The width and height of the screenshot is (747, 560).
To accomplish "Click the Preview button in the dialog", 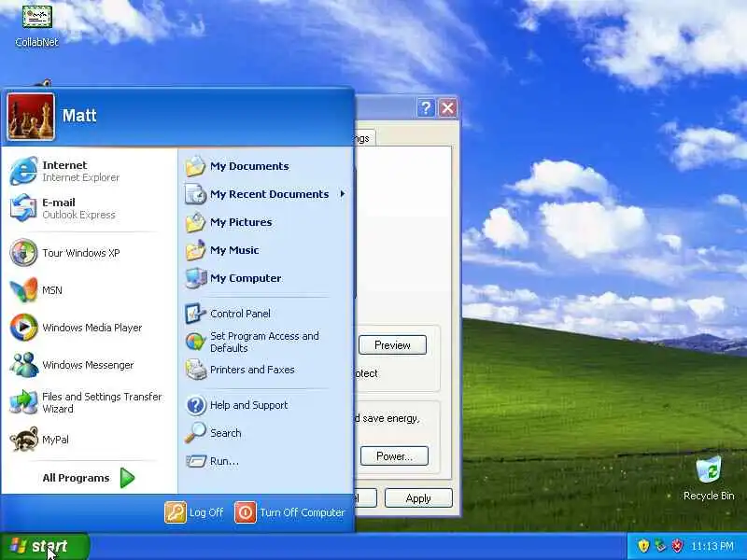I will point(392,344).
